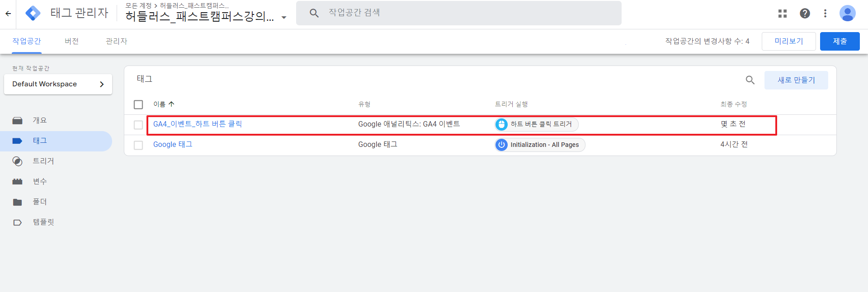Screen dimensions: 868x292
Task: Click the search magnifier in top bar
Action: click(314, 13)
